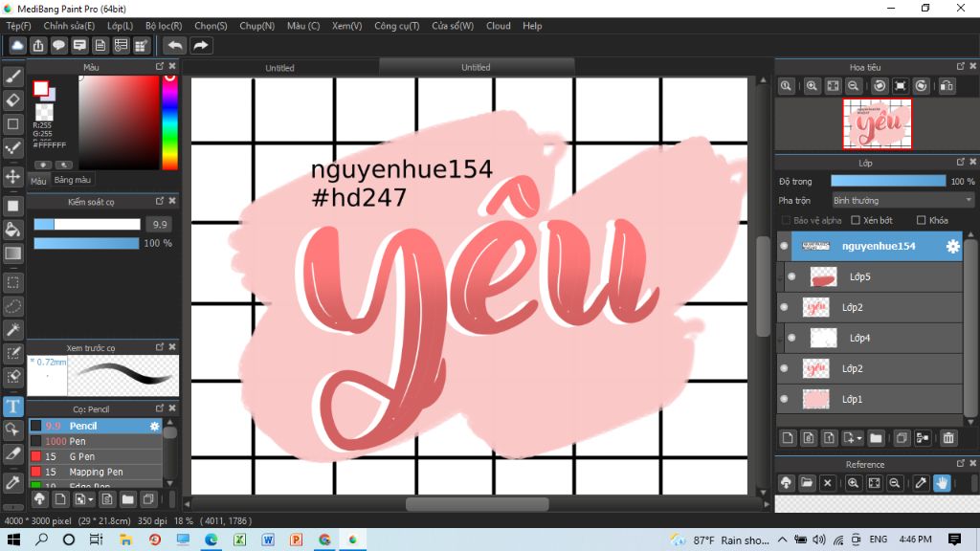
Task: Close the Kiểm soát cọ panel
Action: point(172,201)
